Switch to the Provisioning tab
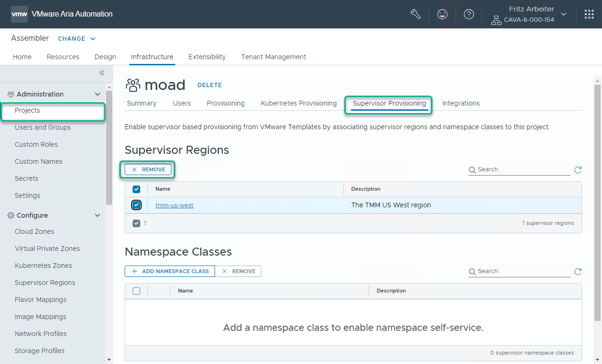The height and width of the screenshot is (364, 602). (226, 103)
